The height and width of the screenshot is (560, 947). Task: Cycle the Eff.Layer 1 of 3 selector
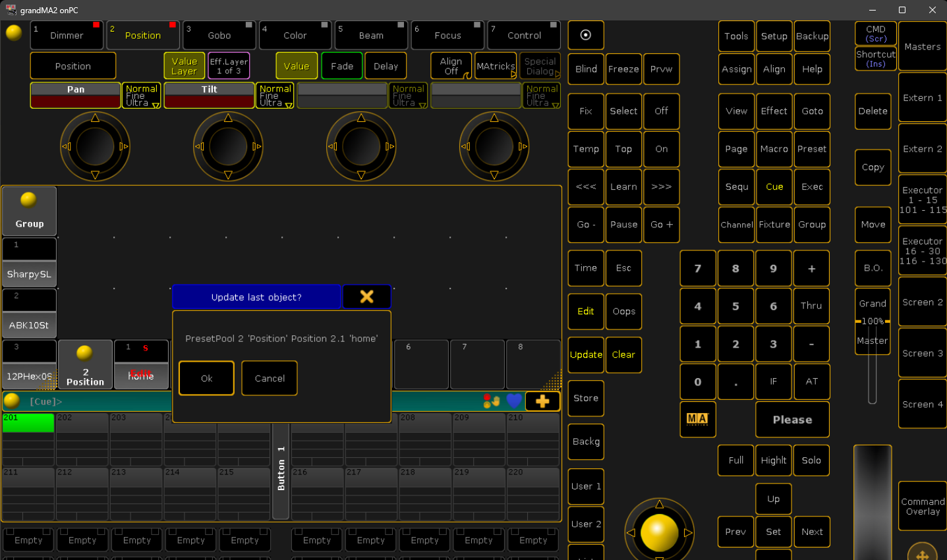[x=229, y=66]
